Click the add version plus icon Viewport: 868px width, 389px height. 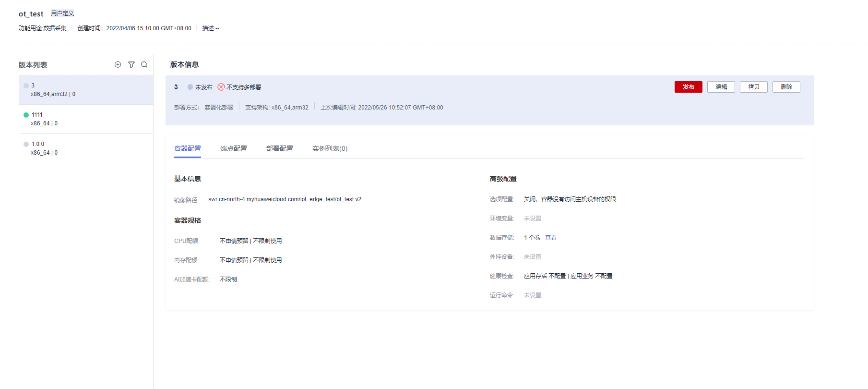click(118, 64)
